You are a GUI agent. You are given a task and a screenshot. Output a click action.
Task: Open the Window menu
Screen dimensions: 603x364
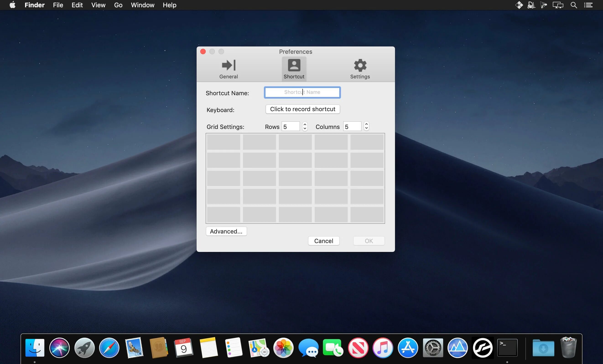click(143, 5)
